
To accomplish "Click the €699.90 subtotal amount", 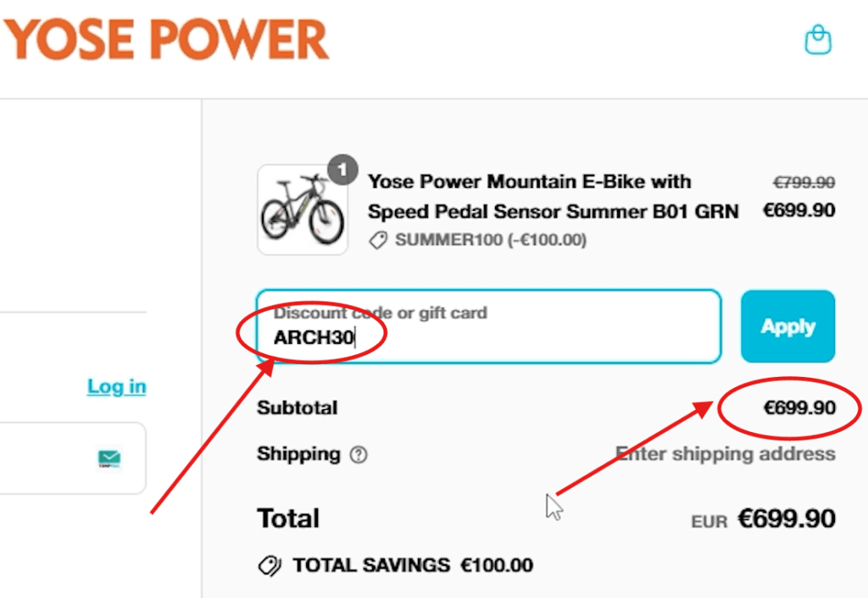I will (800, 407).
